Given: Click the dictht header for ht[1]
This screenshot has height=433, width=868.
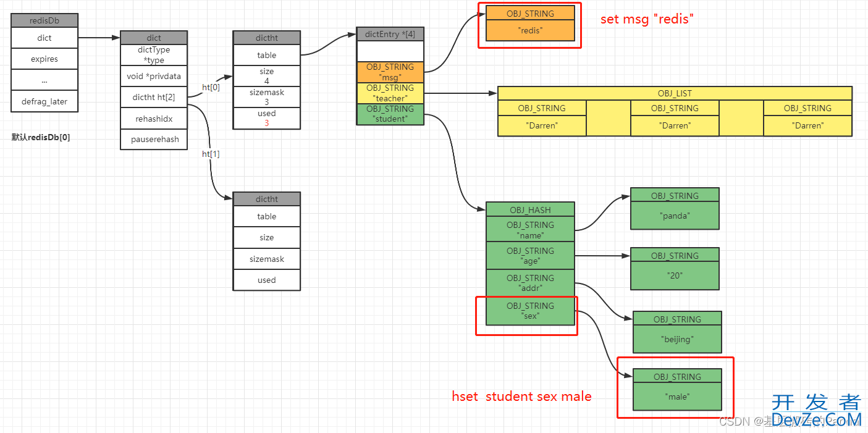Looking at the screenshot, I should pyautogui.click(x=266, y=199).
